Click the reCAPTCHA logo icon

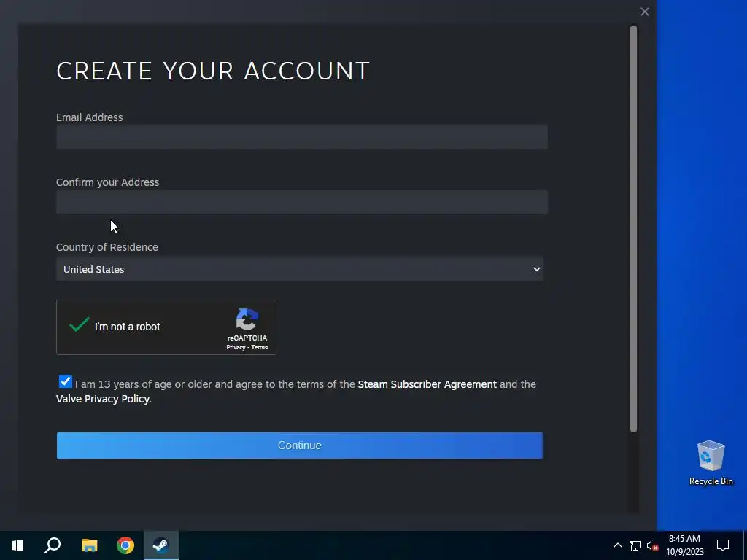pyautogui.click(x=247, y=319)
